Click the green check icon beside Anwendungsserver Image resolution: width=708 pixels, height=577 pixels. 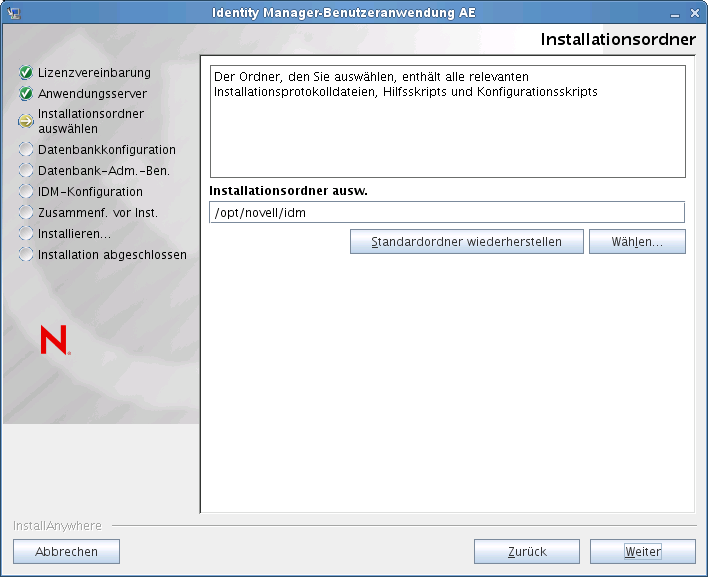26,93
